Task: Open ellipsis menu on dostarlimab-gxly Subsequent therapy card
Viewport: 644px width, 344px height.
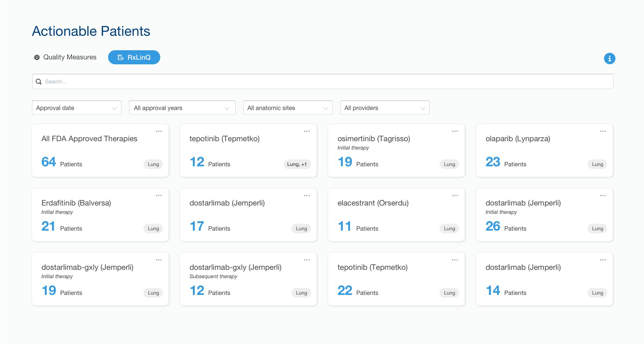Action: tap(307, 260)
